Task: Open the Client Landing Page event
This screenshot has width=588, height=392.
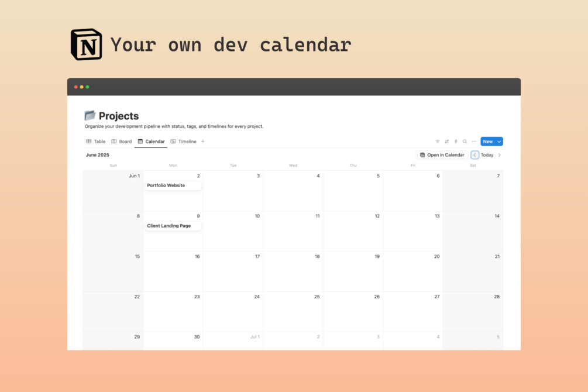Action: pyautogui.click(x=173, y=226)
